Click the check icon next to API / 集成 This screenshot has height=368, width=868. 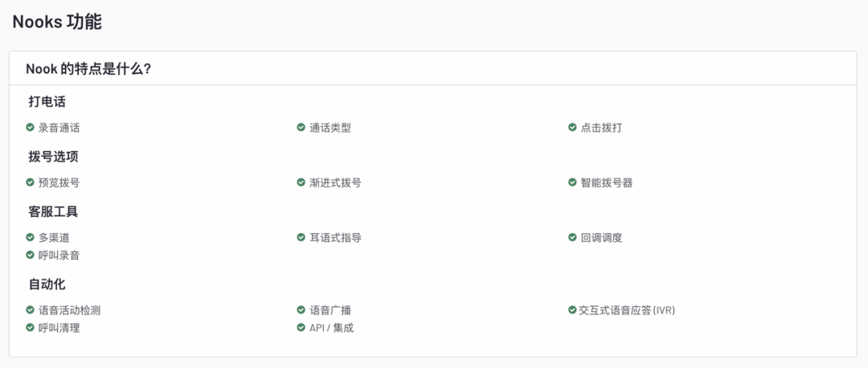click(301, 328)
